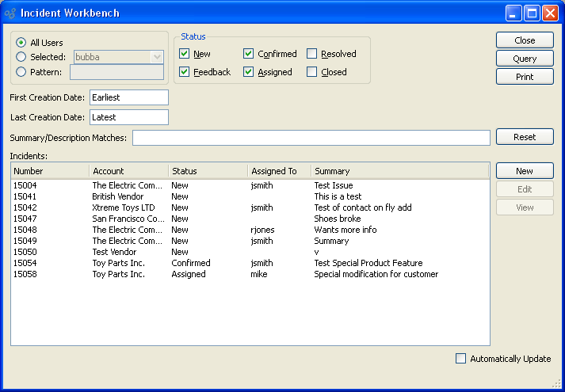
Task: Check the Automatically Update box
Action: tap(461, 359)
